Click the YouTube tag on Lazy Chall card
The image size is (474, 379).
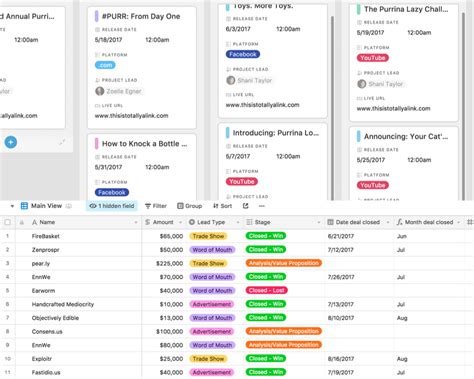(x=373, y=58)
